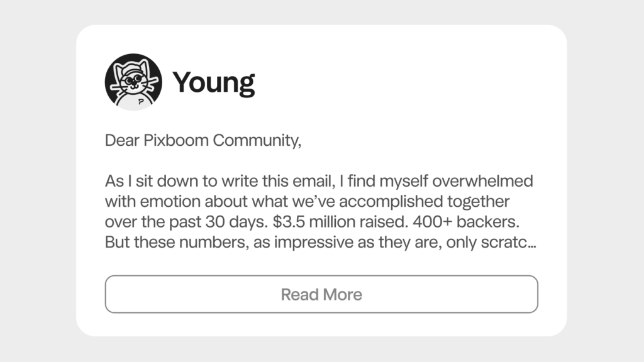Click the cat avatar profile icon
Image resolution: width=644 pixels, height=362 pixels.
pyautogui.click(x=133, y=82)
